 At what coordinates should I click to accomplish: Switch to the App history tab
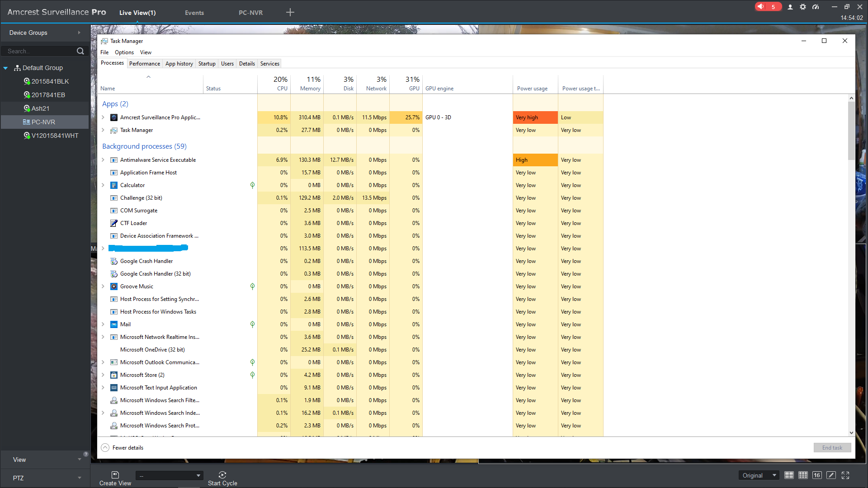click(x=179, y=64)
